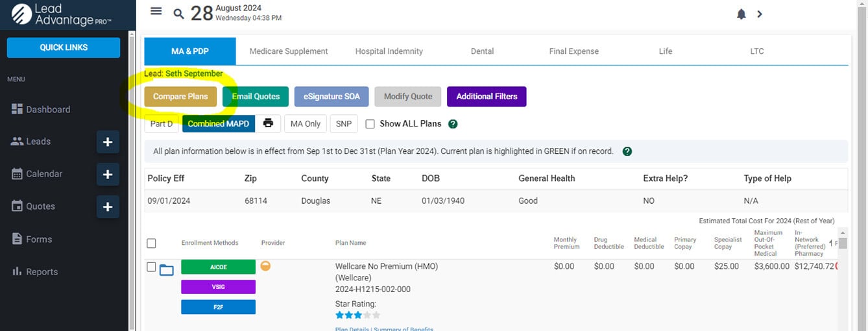Click the orange provider status icon

click(x=265, y=266)
